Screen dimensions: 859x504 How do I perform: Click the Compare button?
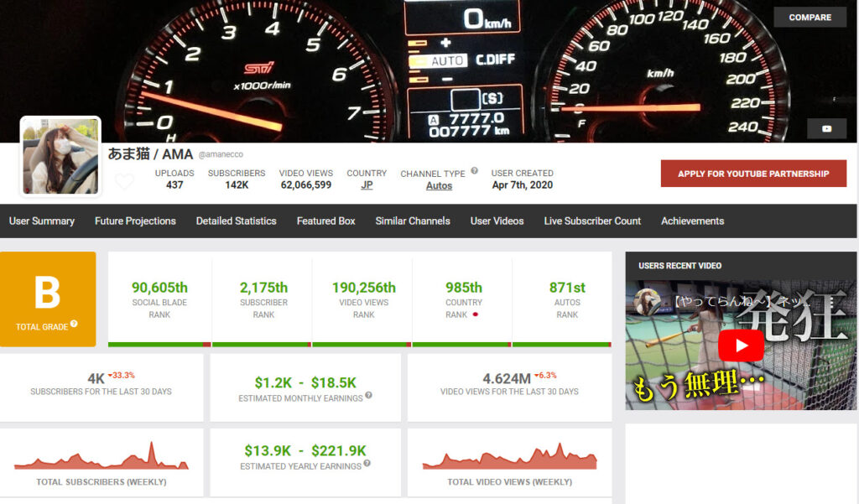pyautogui.click(x=810, y=18)
